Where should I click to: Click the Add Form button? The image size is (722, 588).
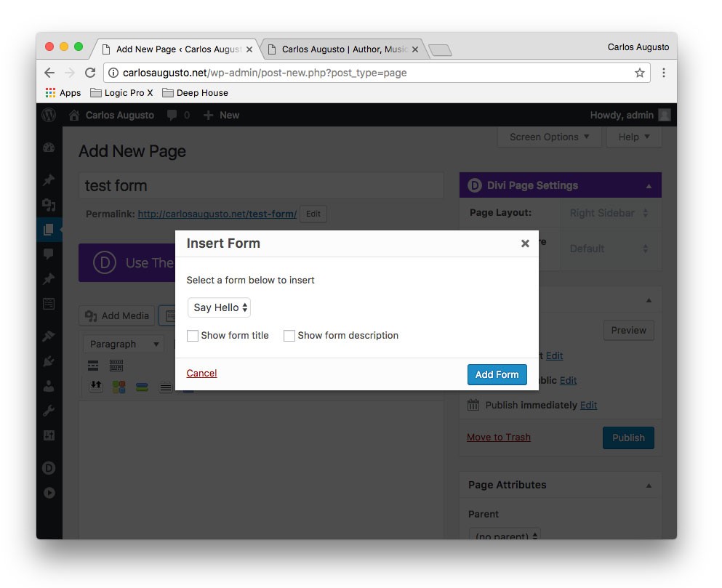(497, 374)
